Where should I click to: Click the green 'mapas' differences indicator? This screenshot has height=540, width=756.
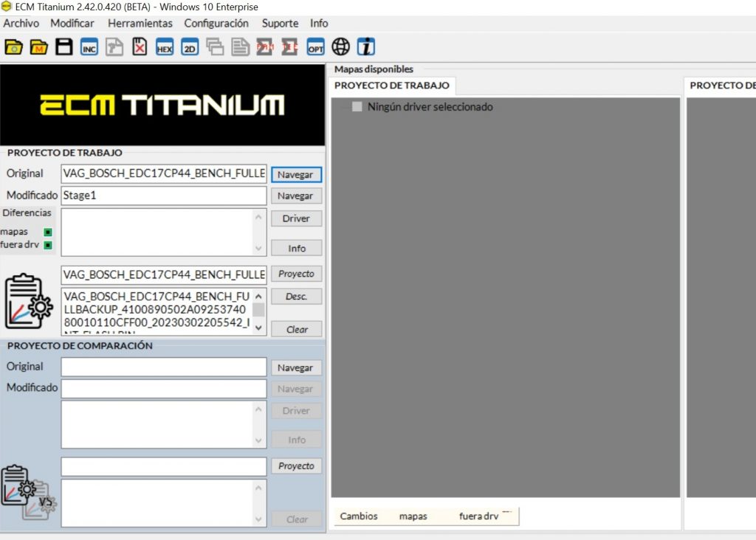pos(48,232)
